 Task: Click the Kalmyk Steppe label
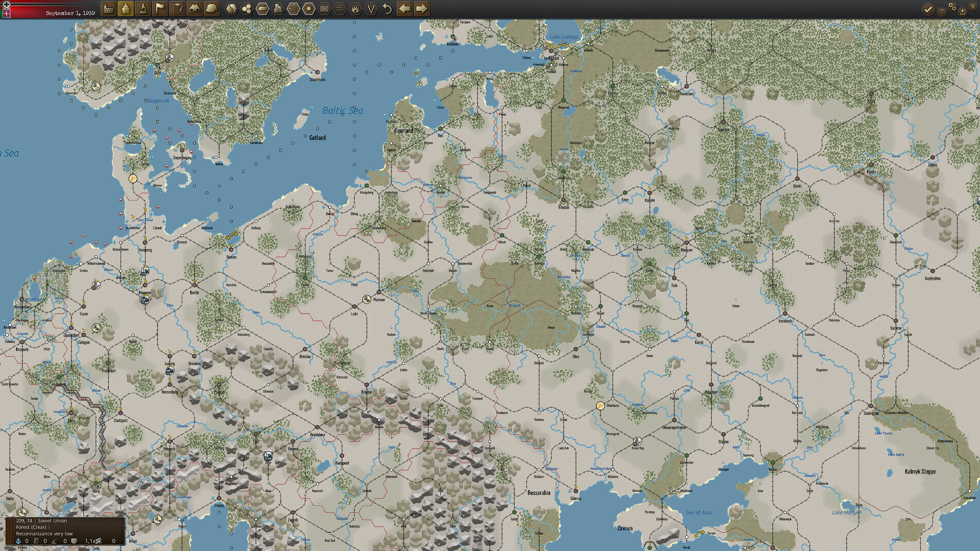(920, 471)
